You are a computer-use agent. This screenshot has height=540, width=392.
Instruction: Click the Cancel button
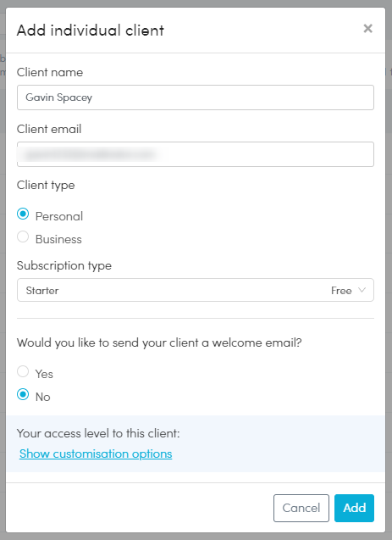coord(301,508)
